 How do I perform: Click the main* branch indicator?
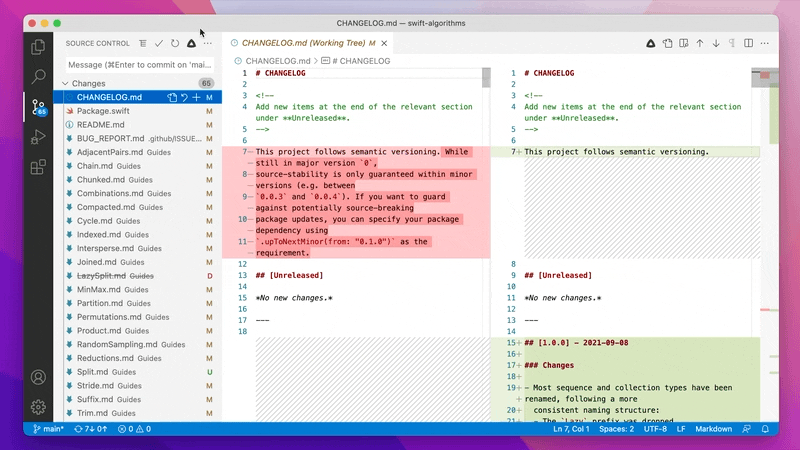(x=48, y=429)
